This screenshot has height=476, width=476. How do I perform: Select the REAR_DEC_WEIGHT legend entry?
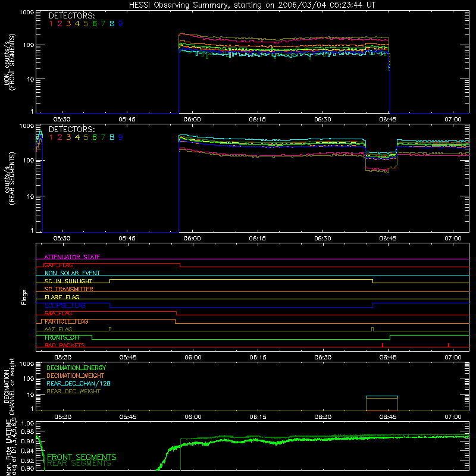73,392
